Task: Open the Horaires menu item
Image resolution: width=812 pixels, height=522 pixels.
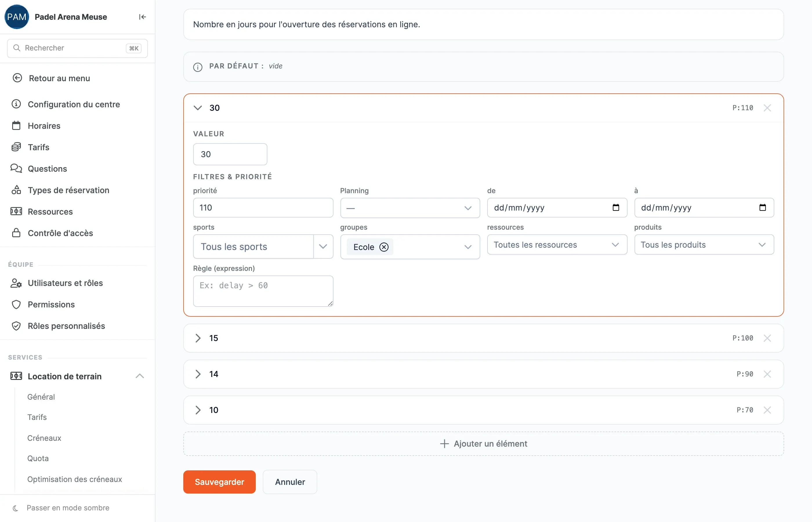Action: 36,126
